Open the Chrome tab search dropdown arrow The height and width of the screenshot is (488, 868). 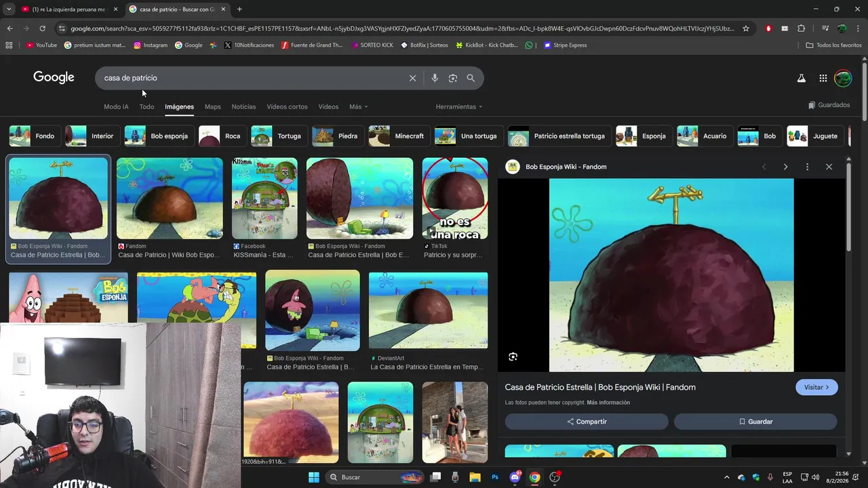click(x=8, y=9)
